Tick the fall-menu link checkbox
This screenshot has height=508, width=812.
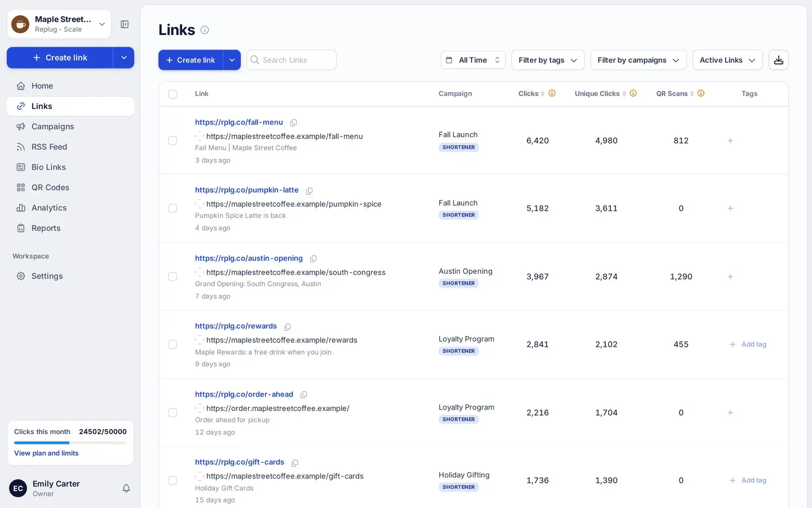173,141
